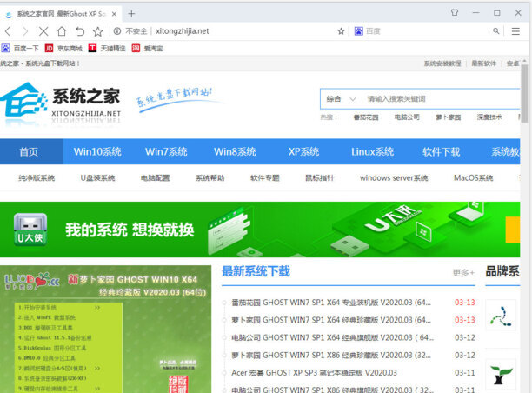Open 天猫精选 bookmark
Screen dimensions: 532x393
[x=107, y=48]
